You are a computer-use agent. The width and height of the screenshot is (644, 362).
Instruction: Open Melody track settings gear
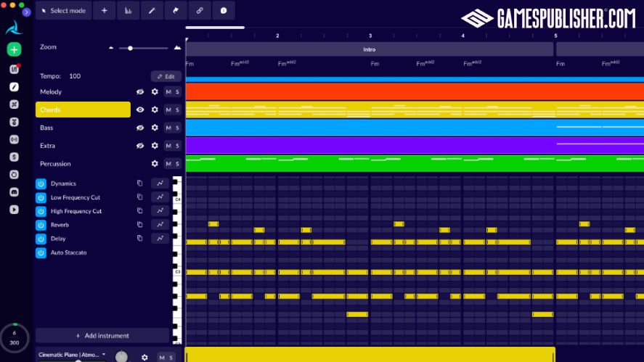click(x=155, y=92)
